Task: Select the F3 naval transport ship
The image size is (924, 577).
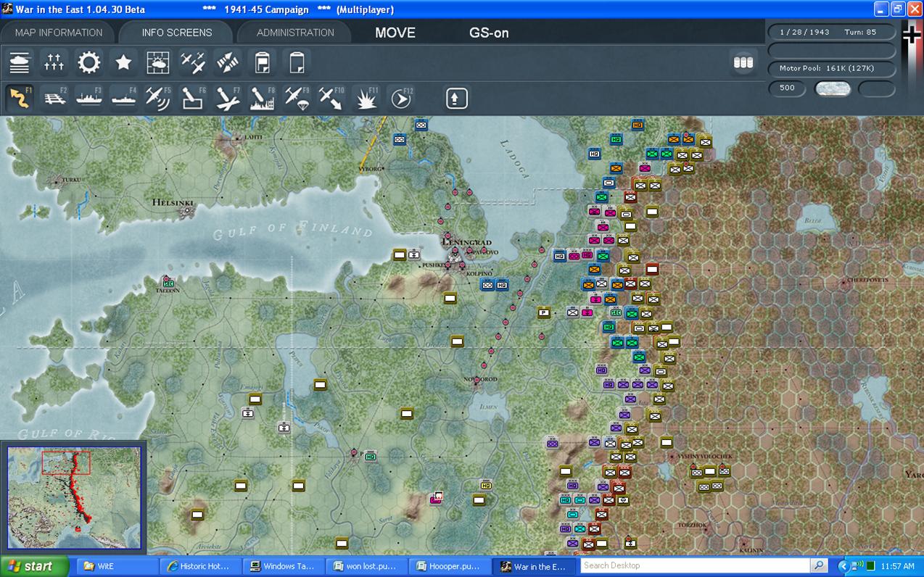Action: click(x=89, y=98)
